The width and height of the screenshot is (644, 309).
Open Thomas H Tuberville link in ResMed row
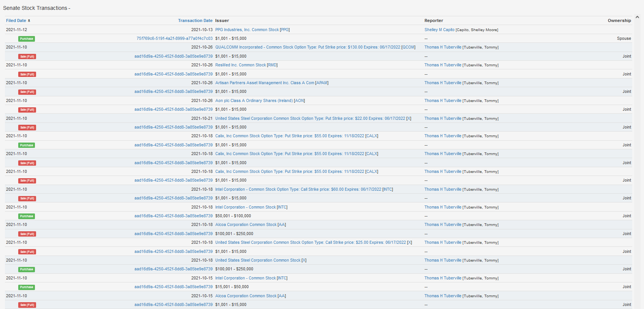pos(443,65)
